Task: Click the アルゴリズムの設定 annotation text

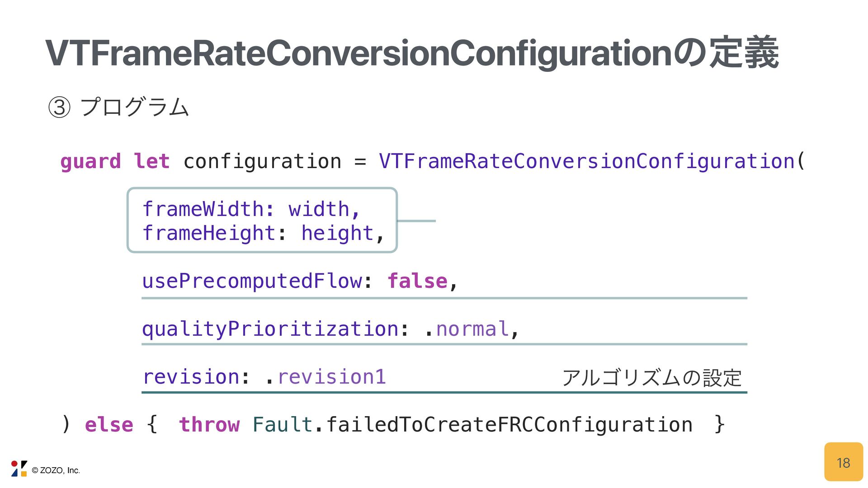Action: coord(651,378)
